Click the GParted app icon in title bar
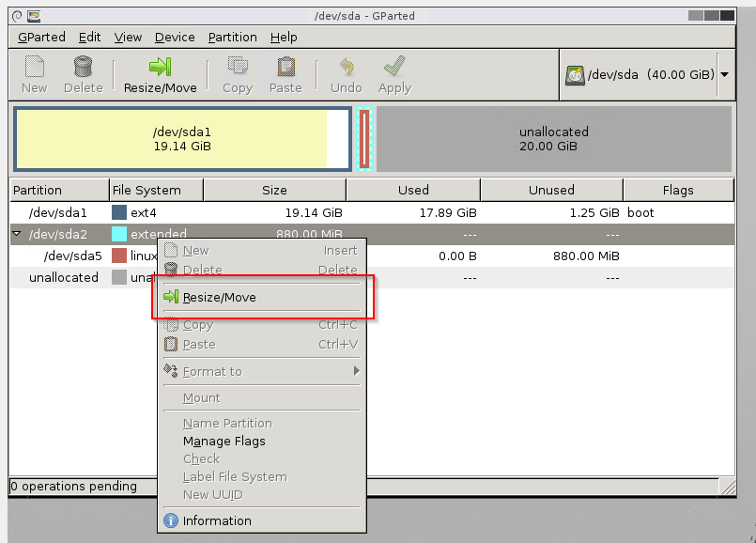The width and height of the screenshot is (756, 543). click(34, 16)
